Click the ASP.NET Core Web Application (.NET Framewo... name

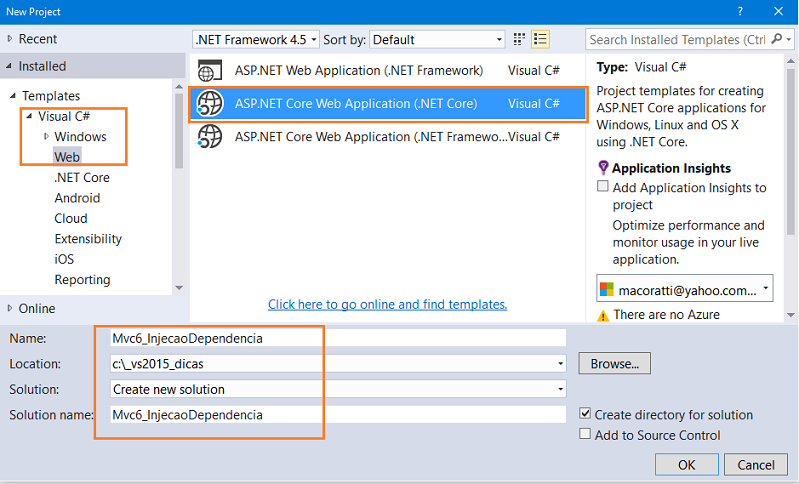coord(371,137)
